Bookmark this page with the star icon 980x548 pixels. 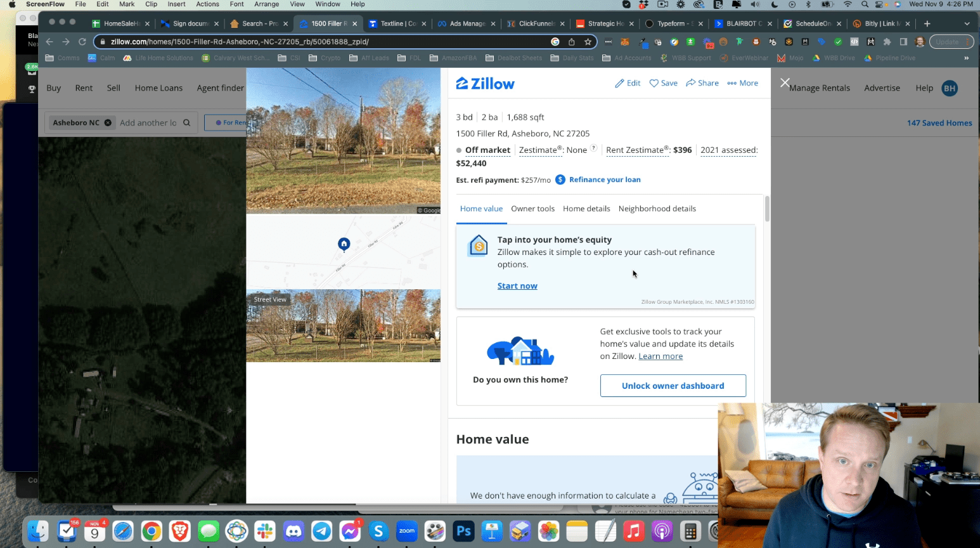[588, 42]
